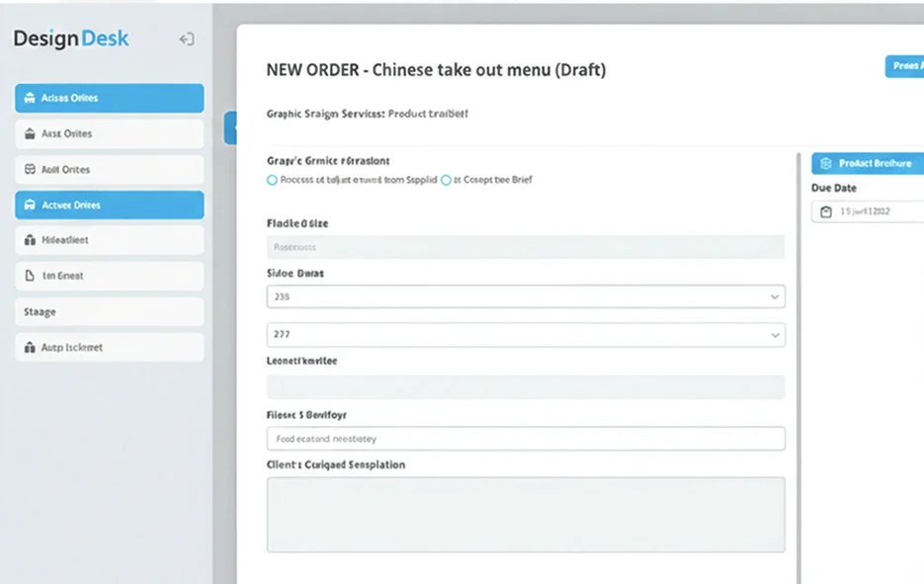Open the Due Date field
The image size is (924, 584).
tap(868, 210)
